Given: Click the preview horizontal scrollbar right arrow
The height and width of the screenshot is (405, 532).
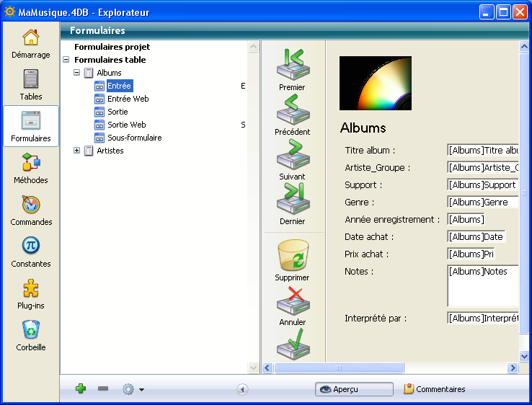Looking at the screenshot, I should coord(513,368).
